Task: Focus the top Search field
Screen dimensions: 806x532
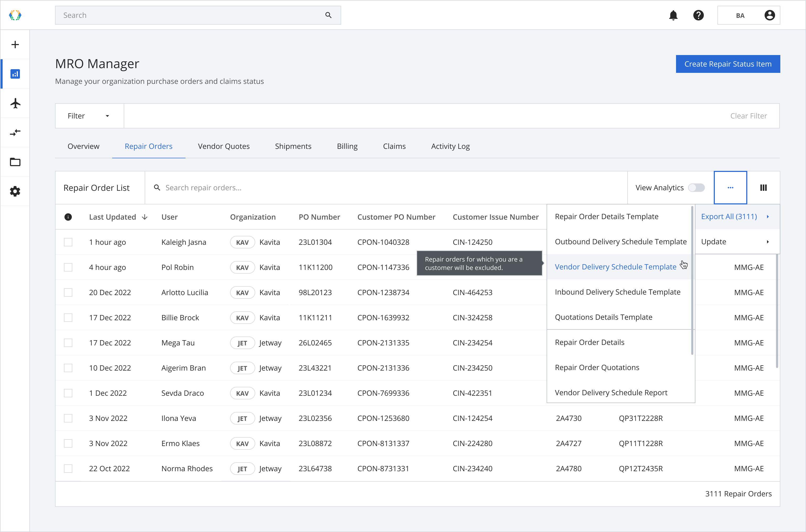Action: click(198, 15)
